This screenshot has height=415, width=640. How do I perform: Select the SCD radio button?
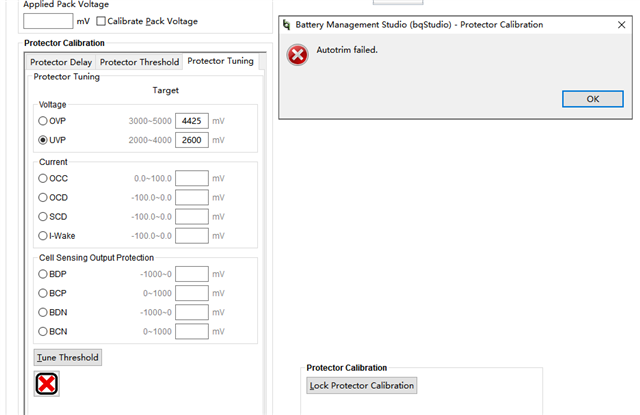click(x=43, y=217)
